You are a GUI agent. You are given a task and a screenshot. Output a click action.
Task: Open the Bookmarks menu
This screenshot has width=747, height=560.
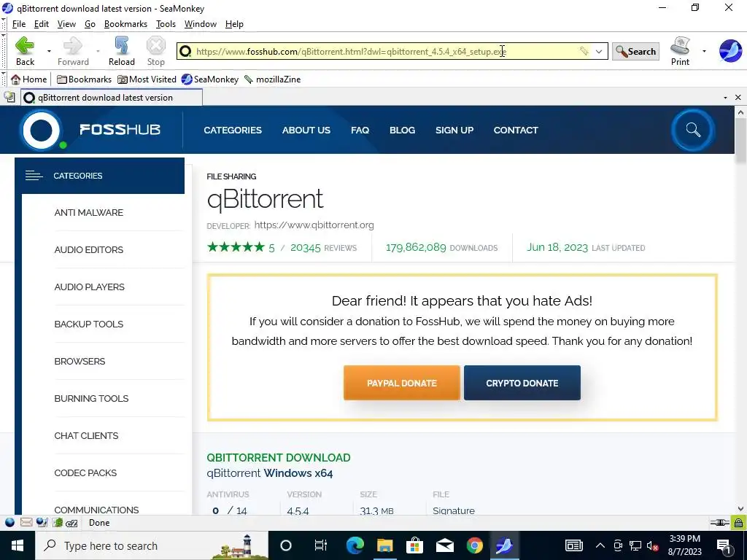tap(125, 24)
